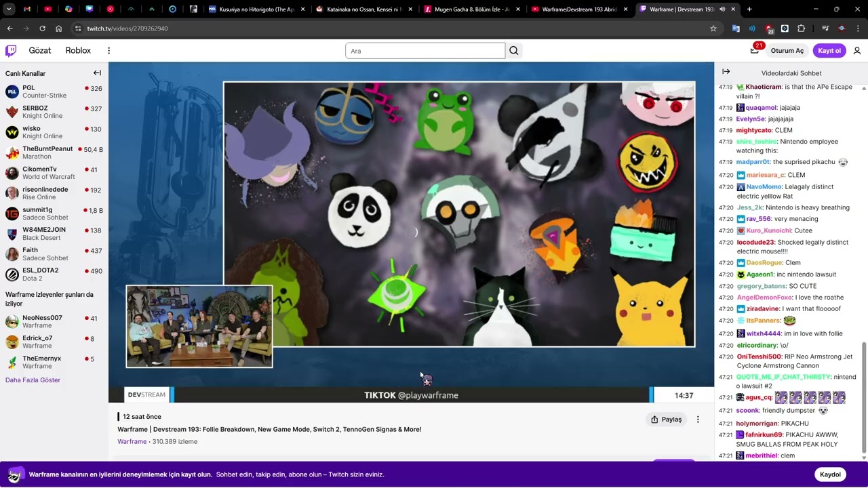Open riseonlinedede channel
868x488 pixels.
click(x=54, y=193)
